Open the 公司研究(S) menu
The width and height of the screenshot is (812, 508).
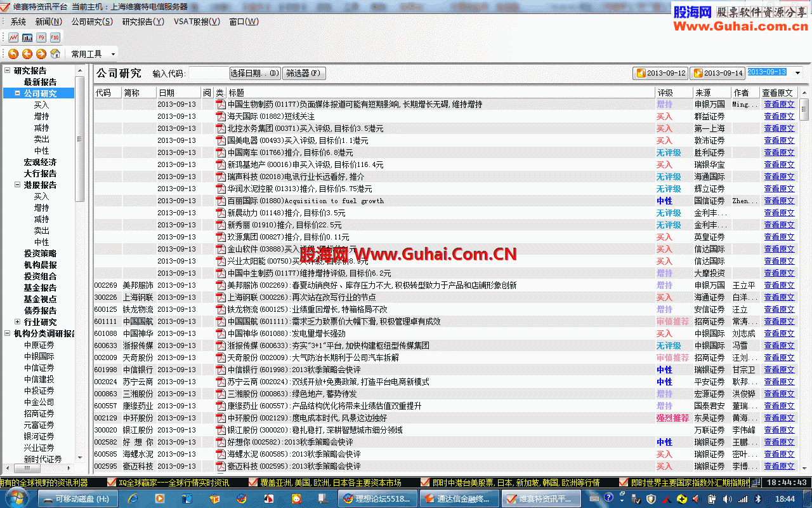[x=92, y=22]
